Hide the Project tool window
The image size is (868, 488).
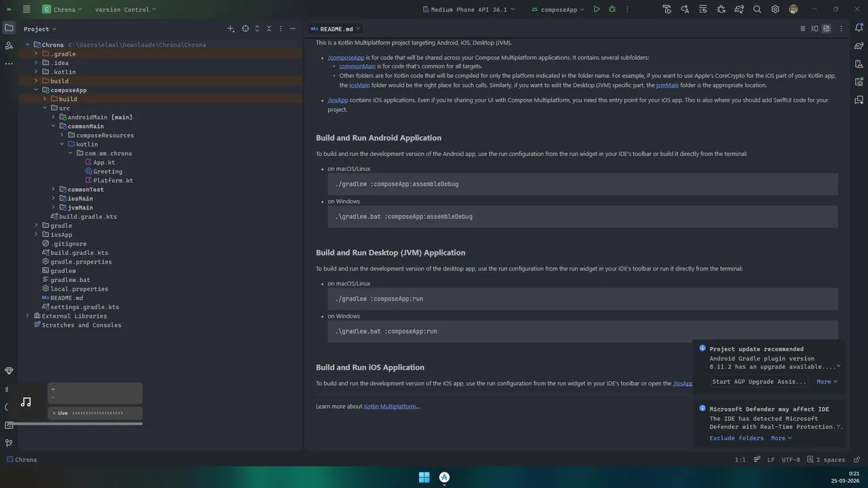click(292, 28)
